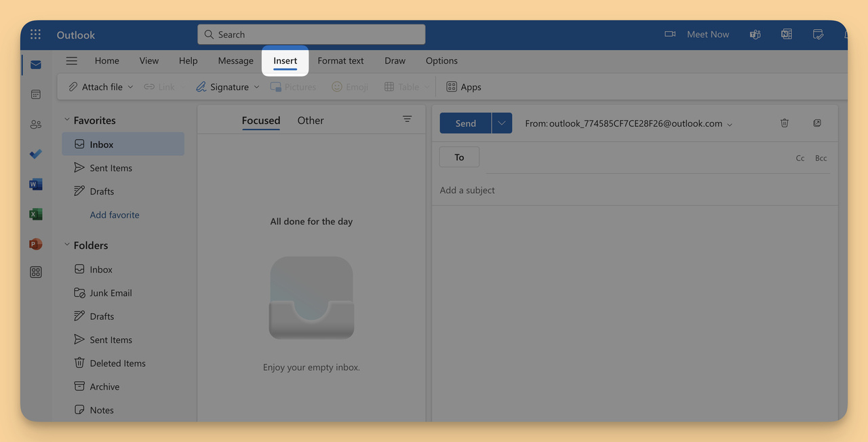
Task: Expand the Attach file dropdown arrow
Action: tap(130, 87)
